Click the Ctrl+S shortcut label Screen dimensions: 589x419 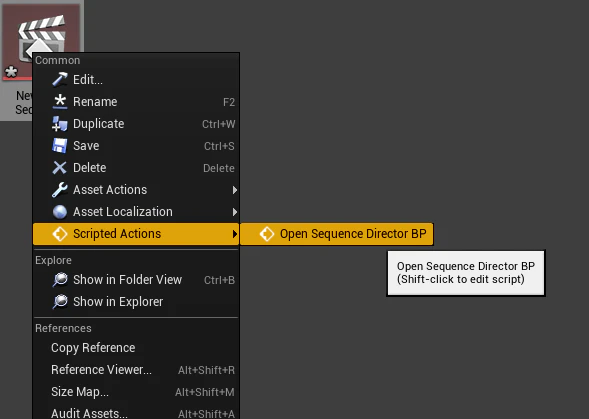[x=219, y=146]
